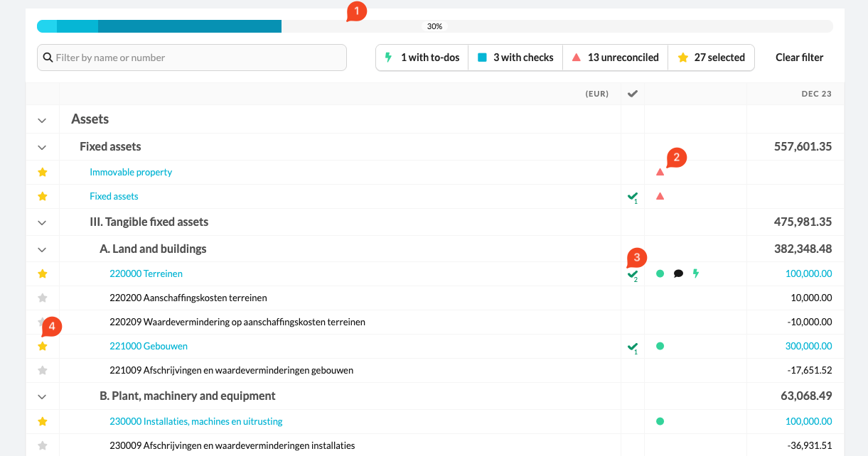Select Assets heading text
The height and width of the screenshot is (456, 868).
point(90,119)
